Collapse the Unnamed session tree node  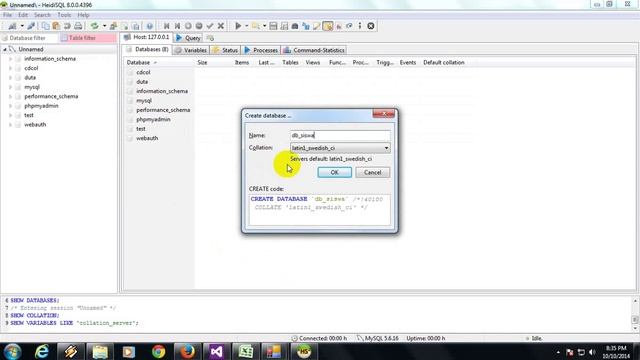tap(5, 49)
